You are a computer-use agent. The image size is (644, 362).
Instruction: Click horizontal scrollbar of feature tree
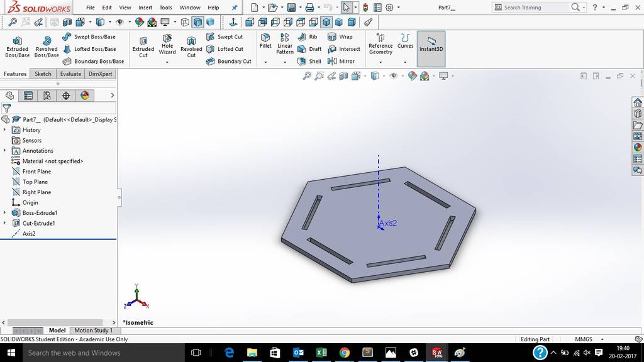(55, 322)
